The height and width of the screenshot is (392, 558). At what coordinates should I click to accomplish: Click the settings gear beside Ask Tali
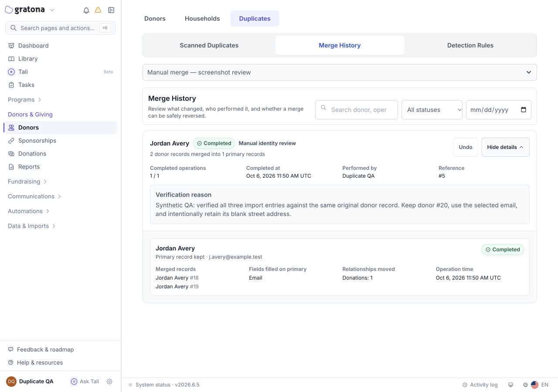pos(109,382)
